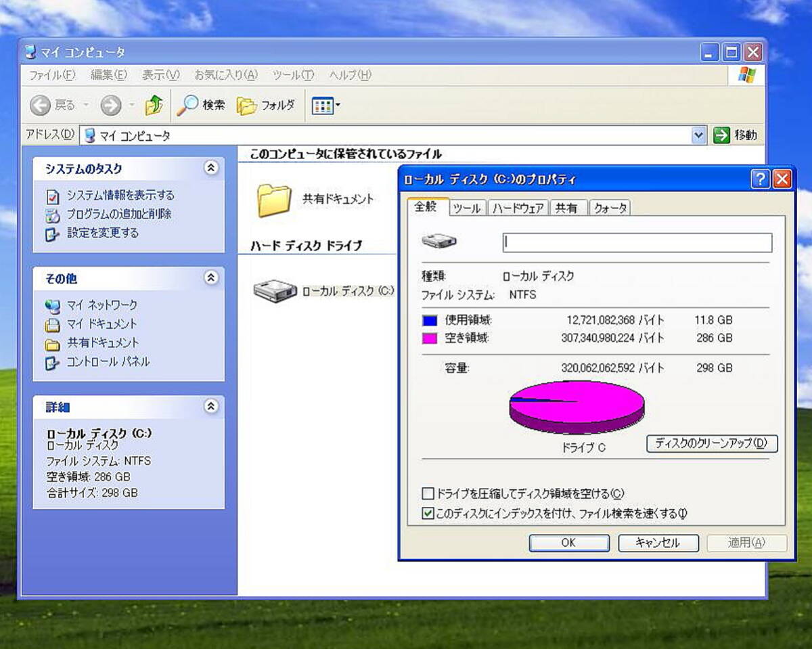Open 共有ドキュメント folder icon in sidebar
This screenshot has height=649, width=812.
click(53, 344)
